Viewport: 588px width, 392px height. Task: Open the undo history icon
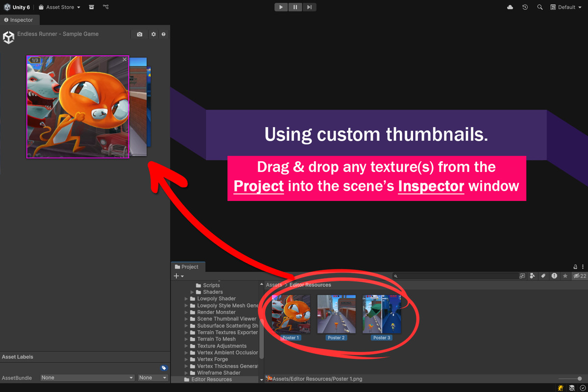point(525,7)
